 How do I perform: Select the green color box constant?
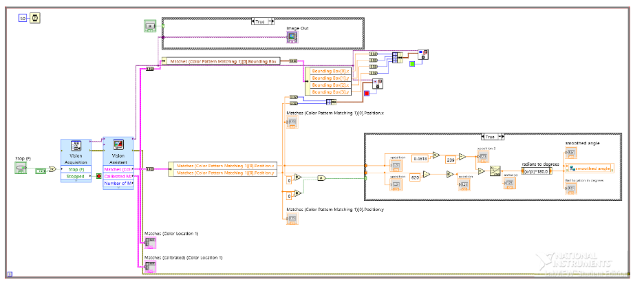[412, 64]
